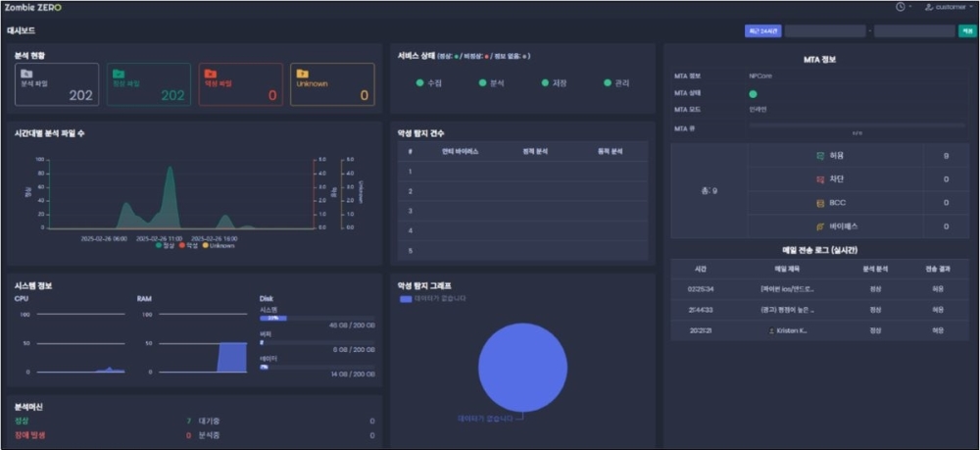
Task: Select the 최근 24시간 button
Action: 762,31
